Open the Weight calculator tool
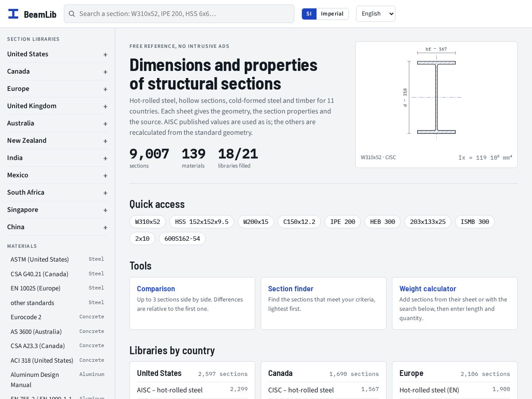Viewport: 532px width, 399px height. point(455,304)
